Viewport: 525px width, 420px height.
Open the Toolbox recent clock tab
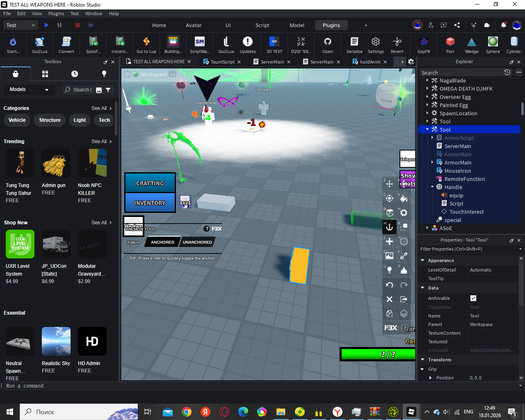[x=75, y=74]
